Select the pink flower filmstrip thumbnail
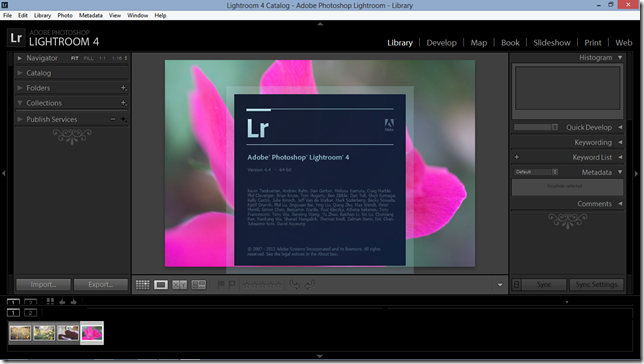The image size is (644, 364). pyautogui.click(x=92, y=333)
